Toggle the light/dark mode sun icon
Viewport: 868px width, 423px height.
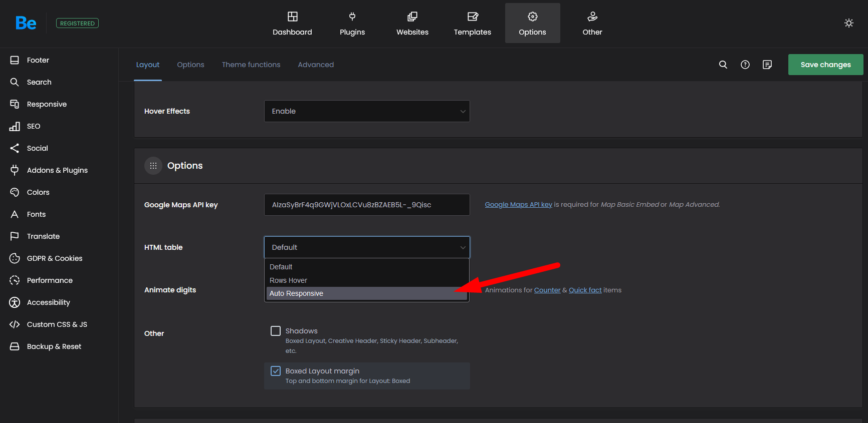tap(849, 23)
